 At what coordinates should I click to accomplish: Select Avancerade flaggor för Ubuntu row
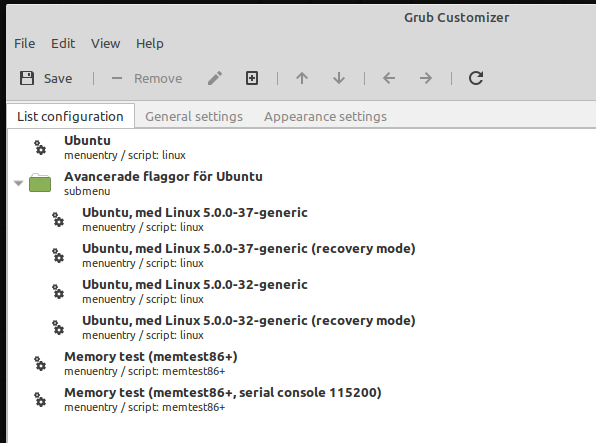[x=301, y=183]
